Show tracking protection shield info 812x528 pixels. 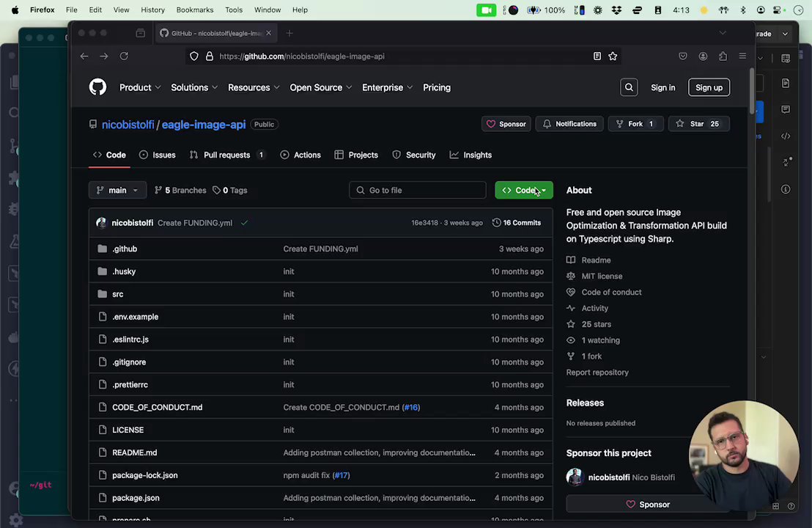[193, 56]
